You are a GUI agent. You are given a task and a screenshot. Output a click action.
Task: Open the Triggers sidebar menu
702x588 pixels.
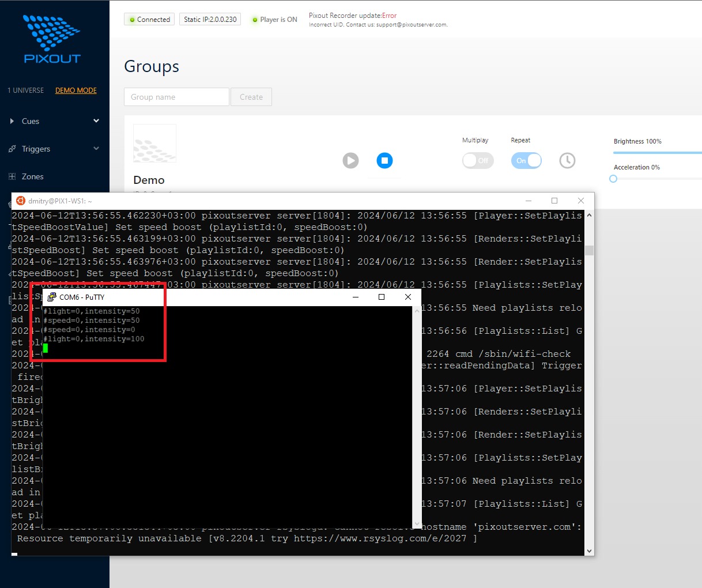pos(36,149)
